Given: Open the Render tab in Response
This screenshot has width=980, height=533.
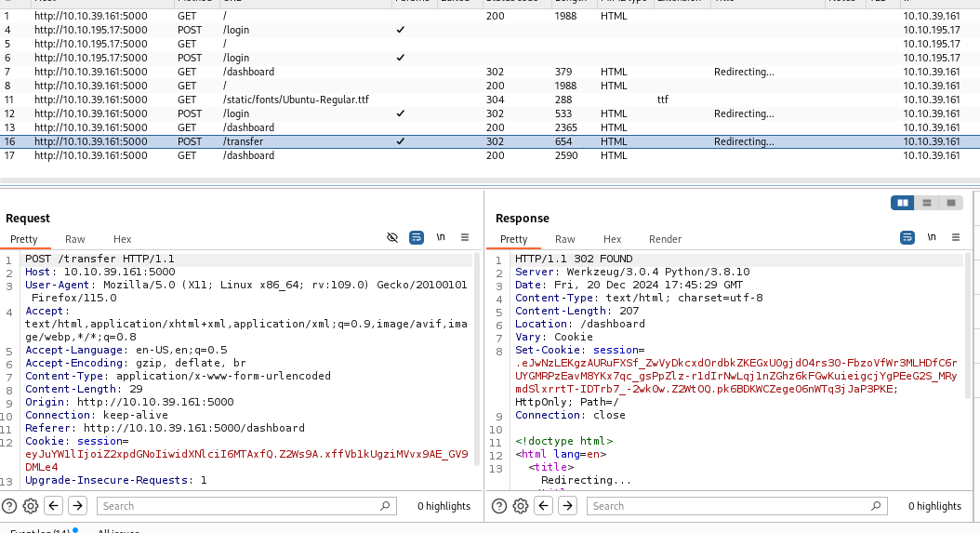Looking at the screenshot, I should (665, 239).
